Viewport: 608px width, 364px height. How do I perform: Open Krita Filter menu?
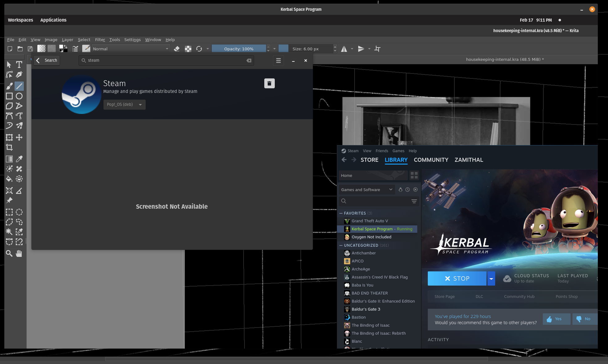[100, 40]
